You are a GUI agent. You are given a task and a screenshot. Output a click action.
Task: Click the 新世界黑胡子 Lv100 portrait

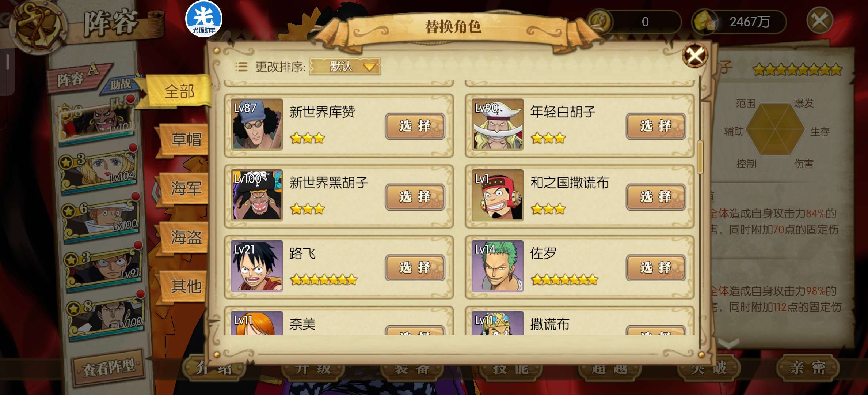257,195
